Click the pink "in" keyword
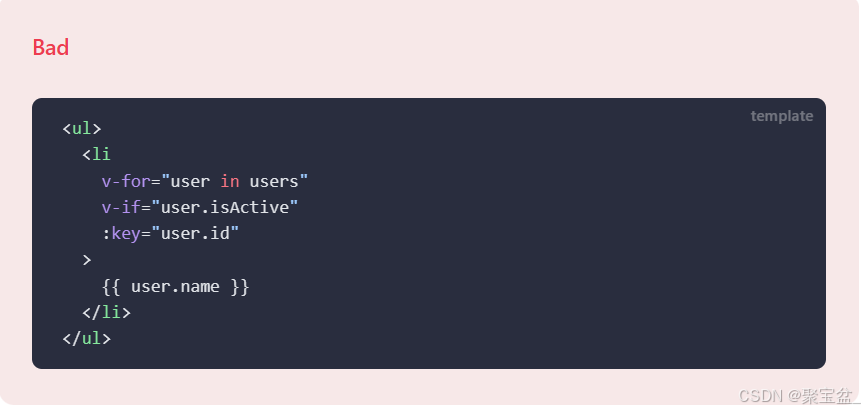 (230, 181)
